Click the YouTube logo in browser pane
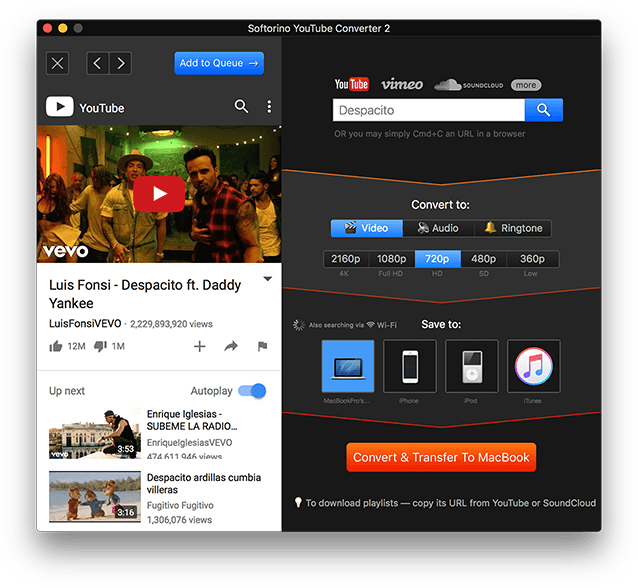The width and height of the screenshot is (638, 588). (85, 107)
